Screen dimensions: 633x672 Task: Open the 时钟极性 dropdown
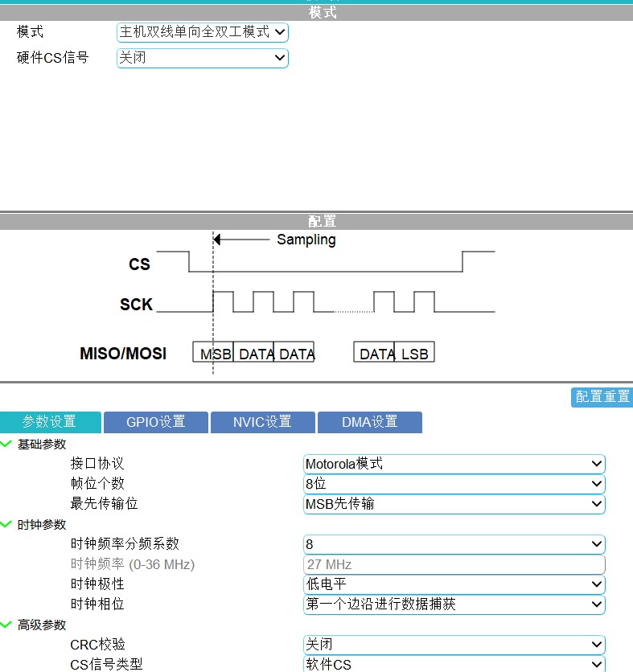454,584
